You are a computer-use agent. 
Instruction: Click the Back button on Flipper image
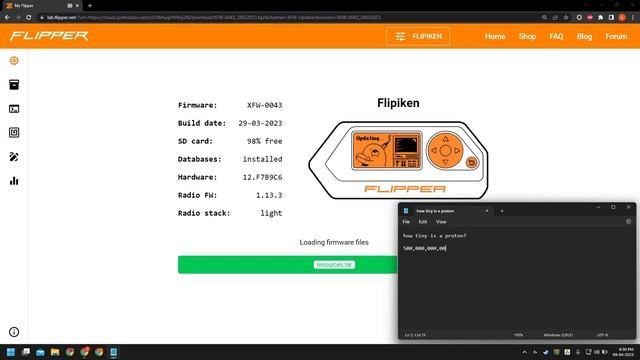point(471,162)
